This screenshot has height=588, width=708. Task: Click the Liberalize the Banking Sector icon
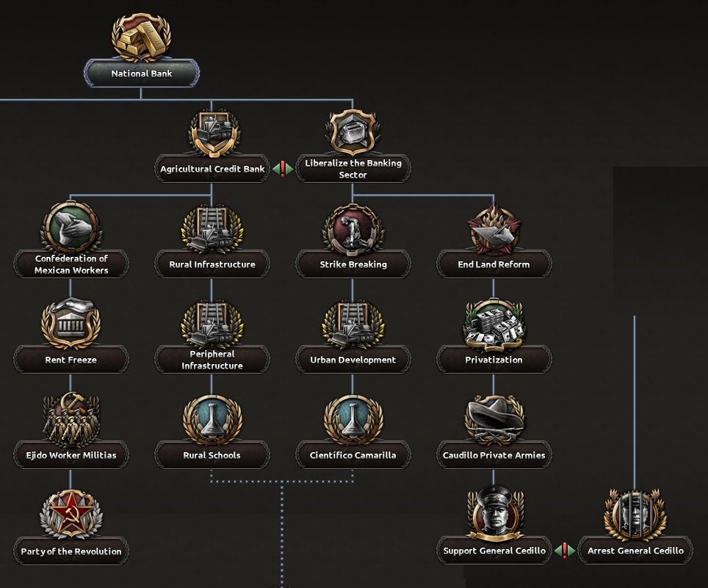pyautogui.click(x=353, y=132)
